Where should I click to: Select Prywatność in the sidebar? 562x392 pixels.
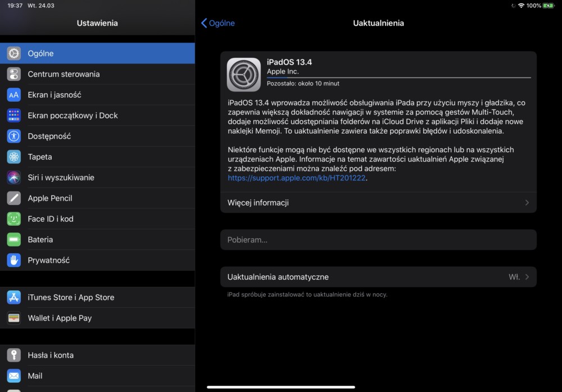pyautogui.click(x=97, y=260)
